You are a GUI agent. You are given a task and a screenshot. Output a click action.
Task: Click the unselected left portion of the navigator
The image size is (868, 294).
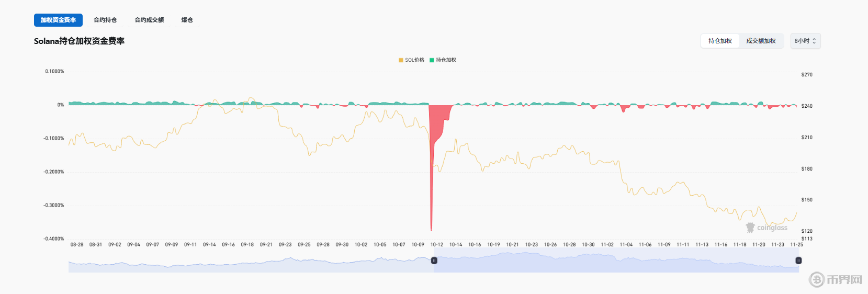[251, 261]
